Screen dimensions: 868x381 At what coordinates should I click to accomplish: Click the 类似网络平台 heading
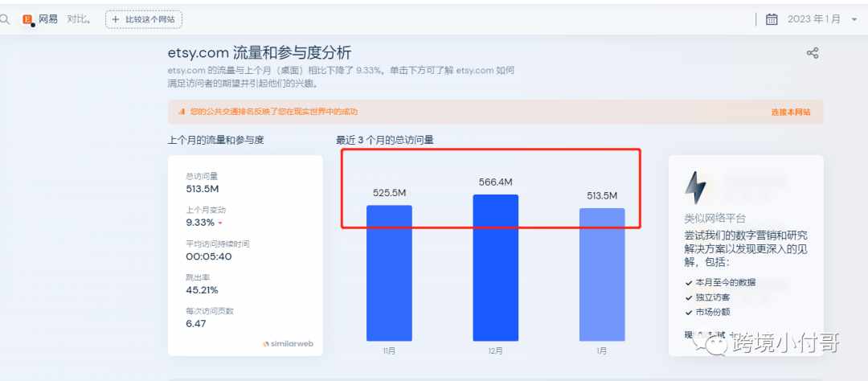click(714, 218)
